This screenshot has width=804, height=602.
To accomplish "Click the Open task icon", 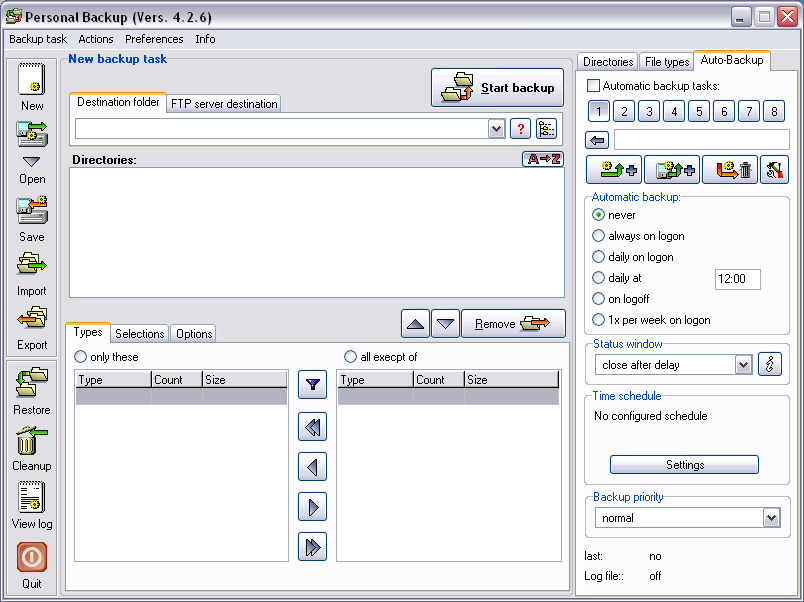I will tap(32, 134).
